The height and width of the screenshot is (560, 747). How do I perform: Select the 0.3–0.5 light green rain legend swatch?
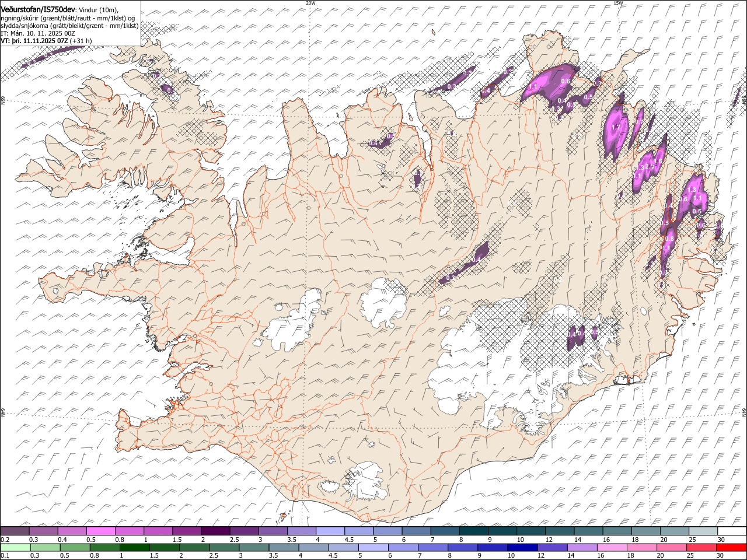pyautogui.click(x=45, y=547)
